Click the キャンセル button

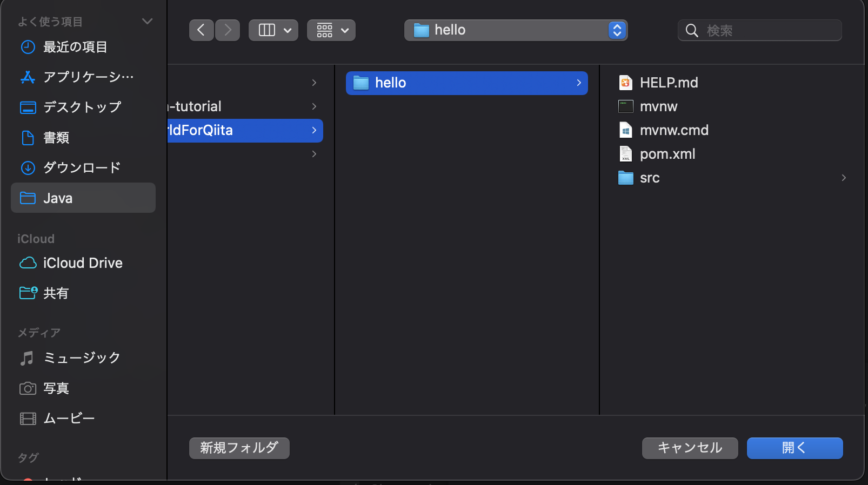[x=690, y=448]
